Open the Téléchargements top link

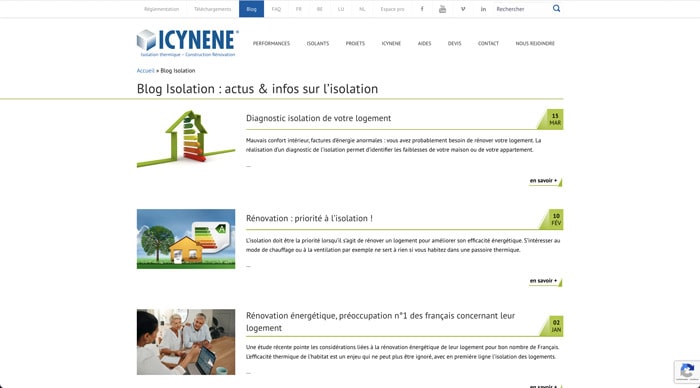[212, 9]
